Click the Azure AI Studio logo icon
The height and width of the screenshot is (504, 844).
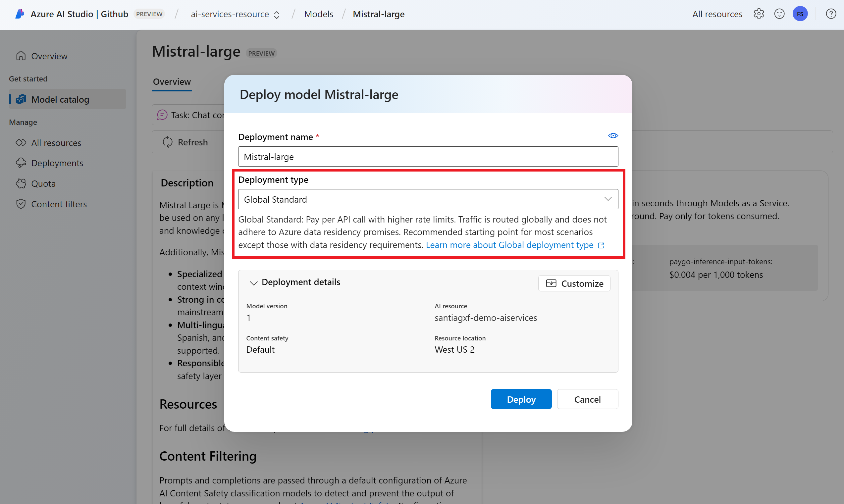click(20, 14)
